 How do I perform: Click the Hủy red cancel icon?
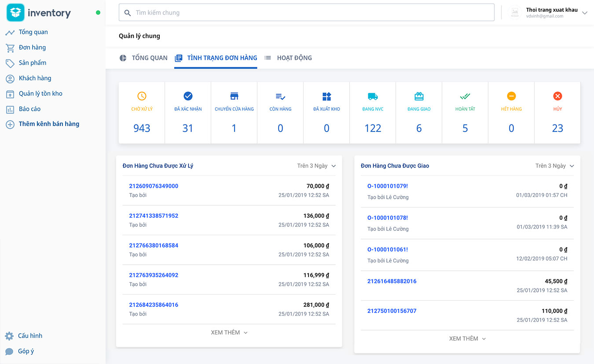click(x=557, y=96)
